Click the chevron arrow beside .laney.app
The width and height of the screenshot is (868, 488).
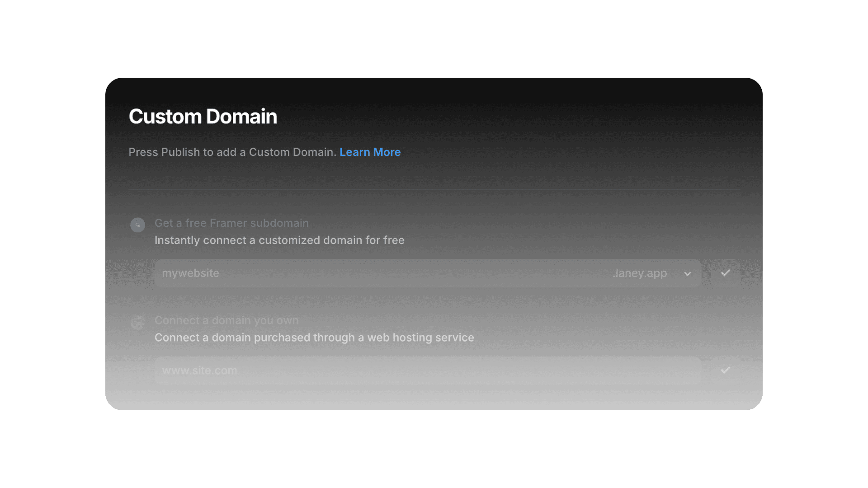pos(687,274)
